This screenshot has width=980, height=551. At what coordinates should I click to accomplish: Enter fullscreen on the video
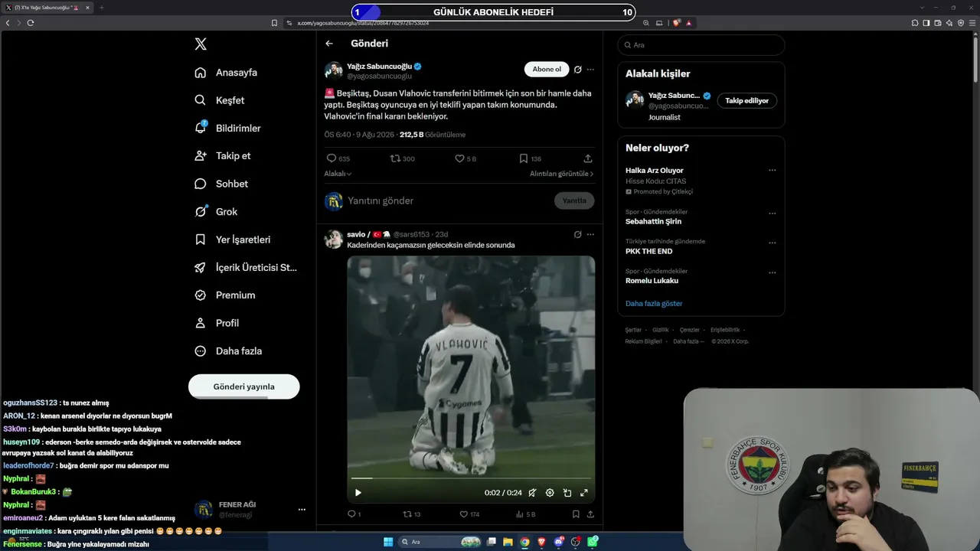(584, 493)
